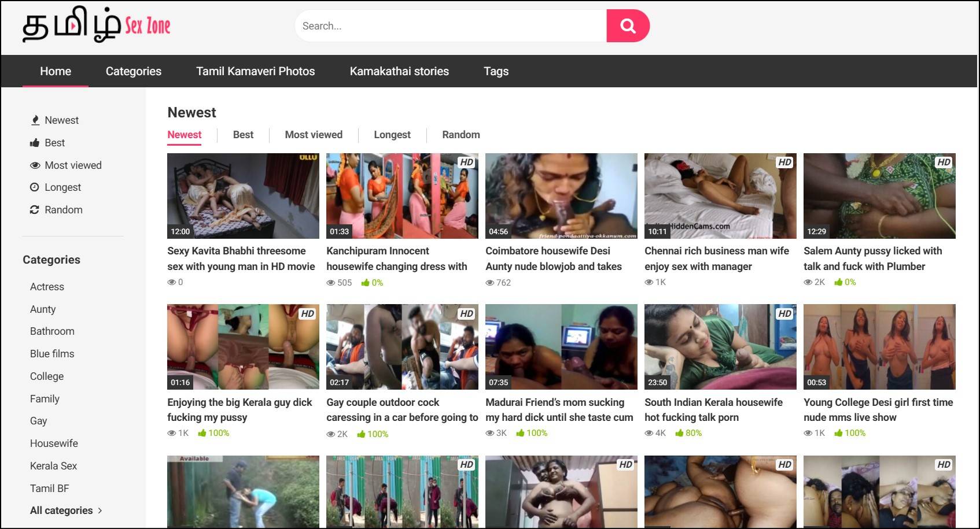Switch to the Random sorting tab above the grid
Viewport: 980px width, 529px height.
461,135
